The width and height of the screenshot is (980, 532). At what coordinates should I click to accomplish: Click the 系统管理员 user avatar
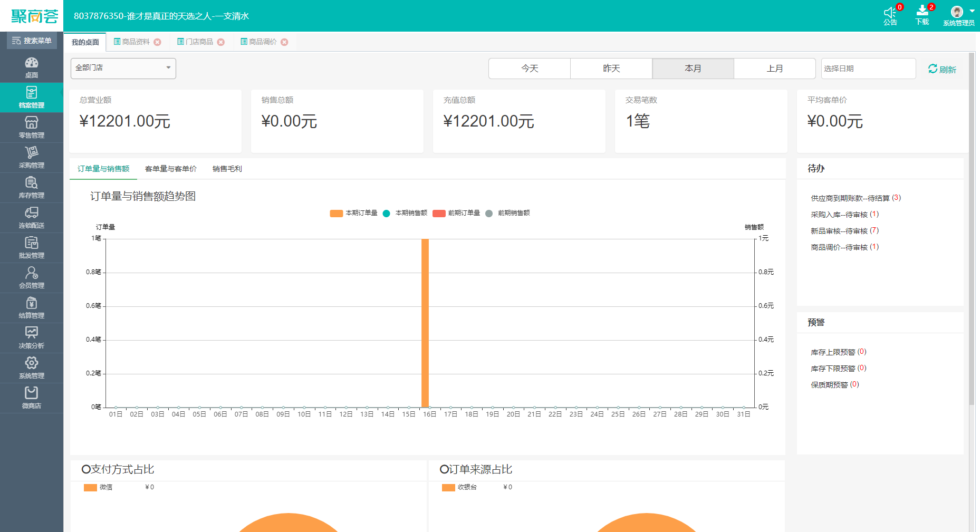click(957, 12)
